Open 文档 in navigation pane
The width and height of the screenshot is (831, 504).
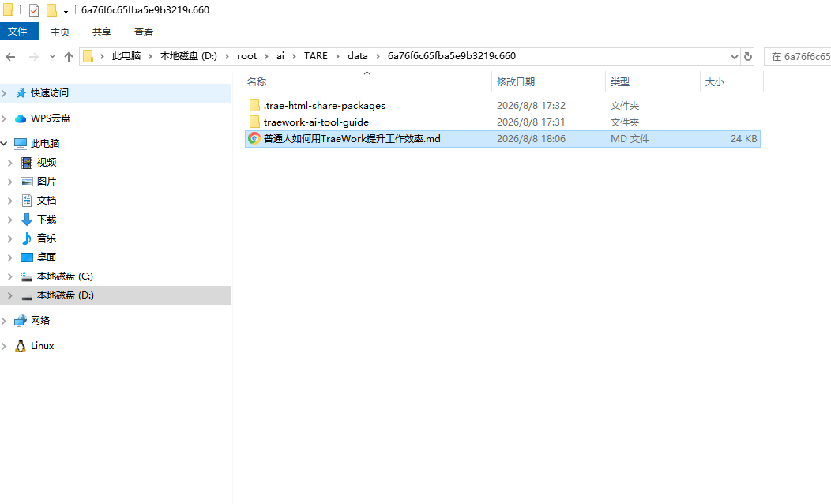(x=47, y=201)
